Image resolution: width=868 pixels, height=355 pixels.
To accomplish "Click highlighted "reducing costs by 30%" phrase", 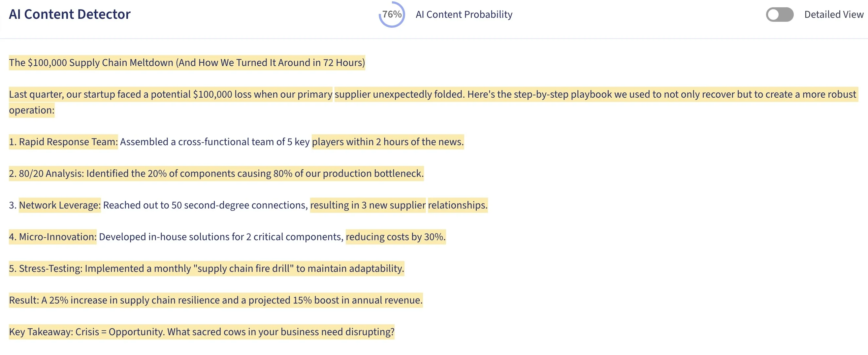I will pos(396,237).
